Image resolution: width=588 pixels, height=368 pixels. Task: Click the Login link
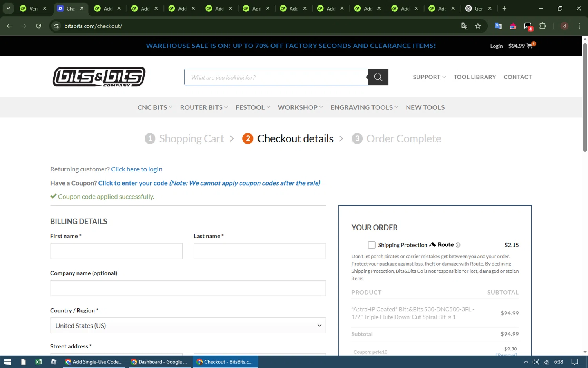(496, 46)
